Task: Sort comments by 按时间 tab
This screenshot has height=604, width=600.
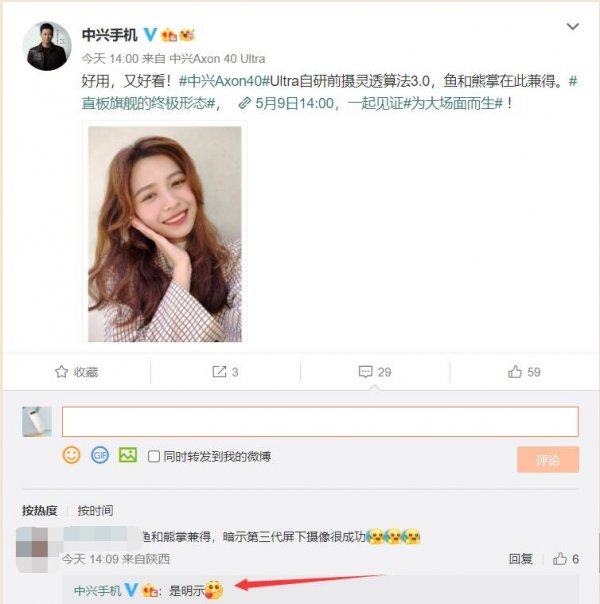Action: [x=96, y=511]
